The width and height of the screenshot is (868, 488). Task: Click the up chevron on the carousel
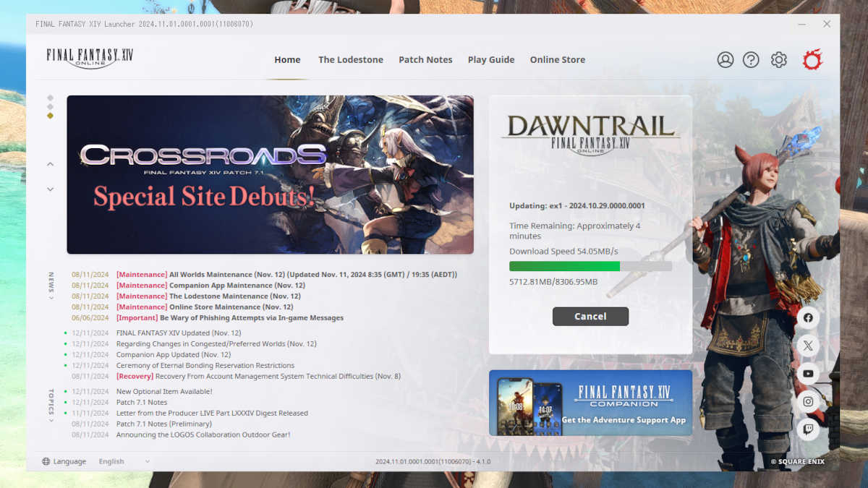[x=50, y=163]
